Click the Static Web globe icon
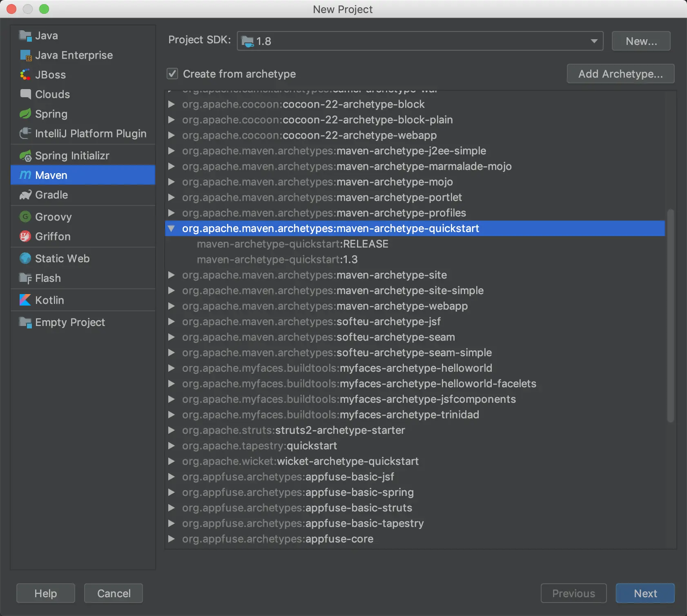 tap(25, 259)
